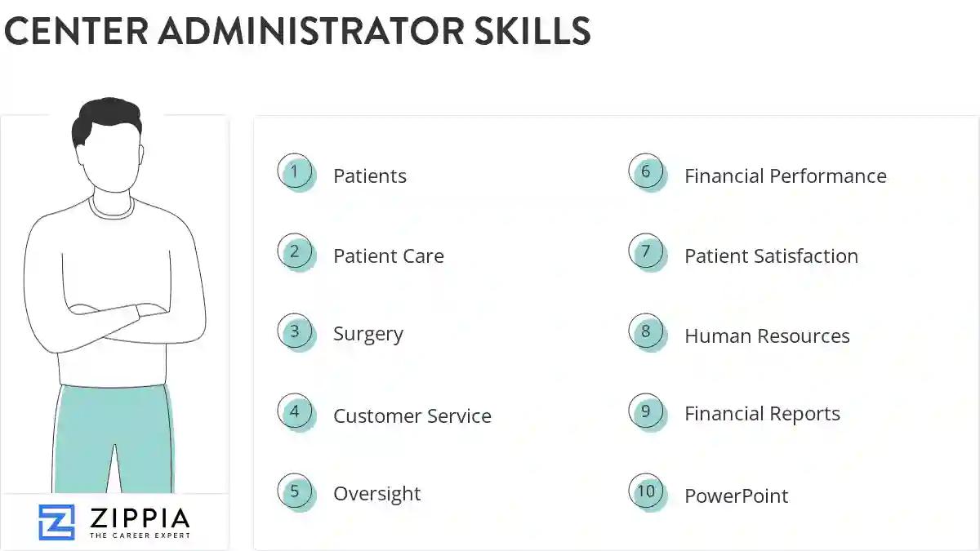Click the number 1 circle badge
This screenshot has width=980, height=551.
(x=296, y=173)
